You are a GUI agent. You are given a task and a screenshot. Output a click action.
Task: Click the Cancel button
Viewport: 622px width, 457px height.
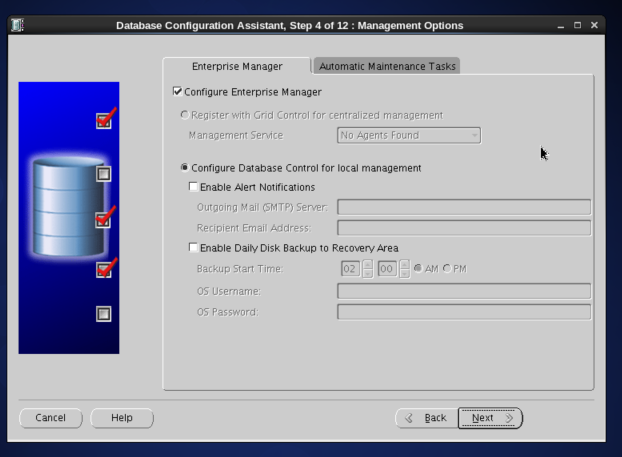[x=50, y=418]
